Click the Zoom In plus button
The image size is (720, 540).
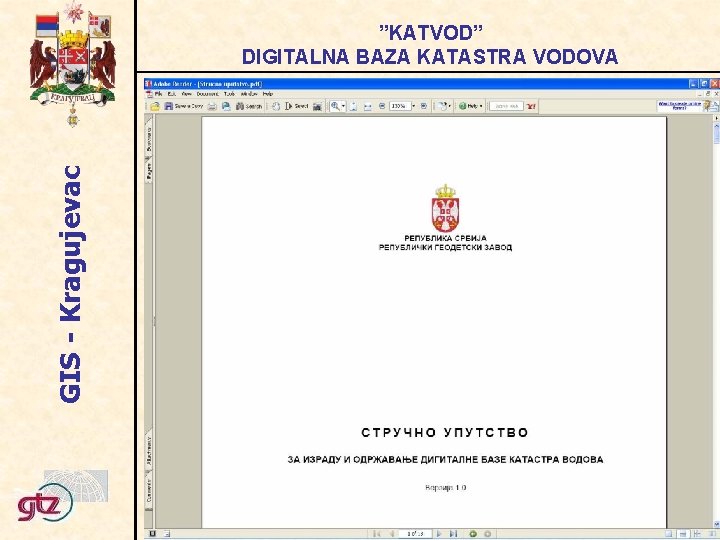tap(423, 106)
